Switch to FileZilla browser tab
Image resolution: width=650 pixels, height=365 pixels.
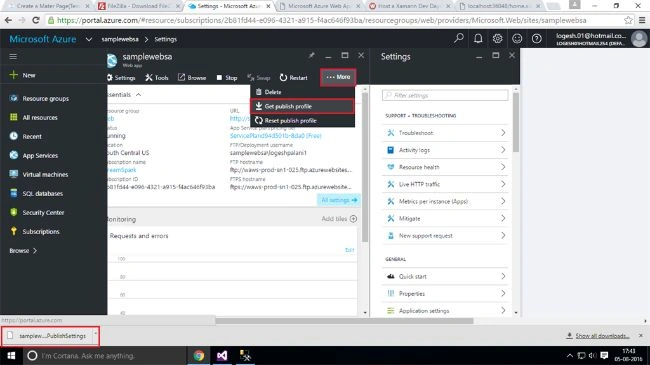(x=139, y=6)
